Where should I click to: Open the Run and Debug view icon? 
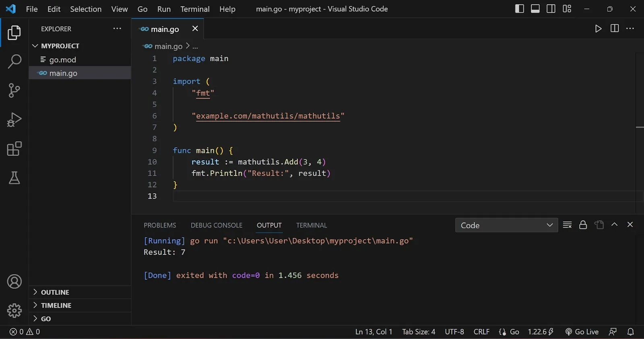click(14, 120)
